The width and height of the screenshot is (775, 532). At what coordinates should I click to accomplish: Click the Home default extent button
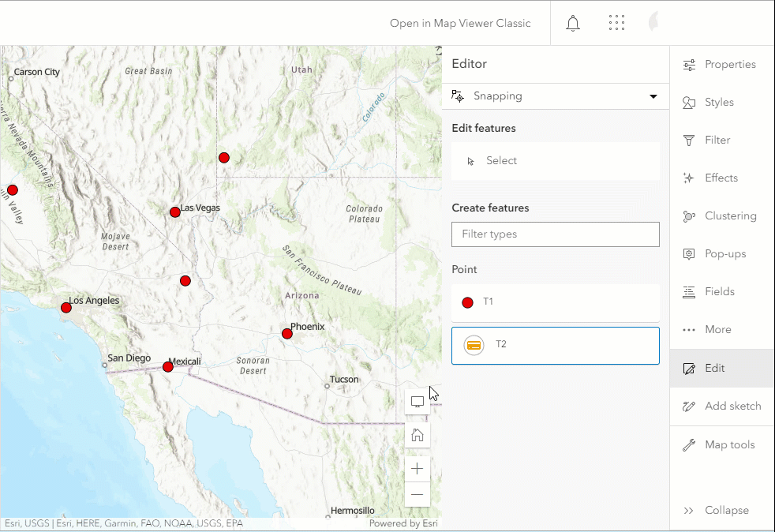pyautogui.click(x=417, y=435)
